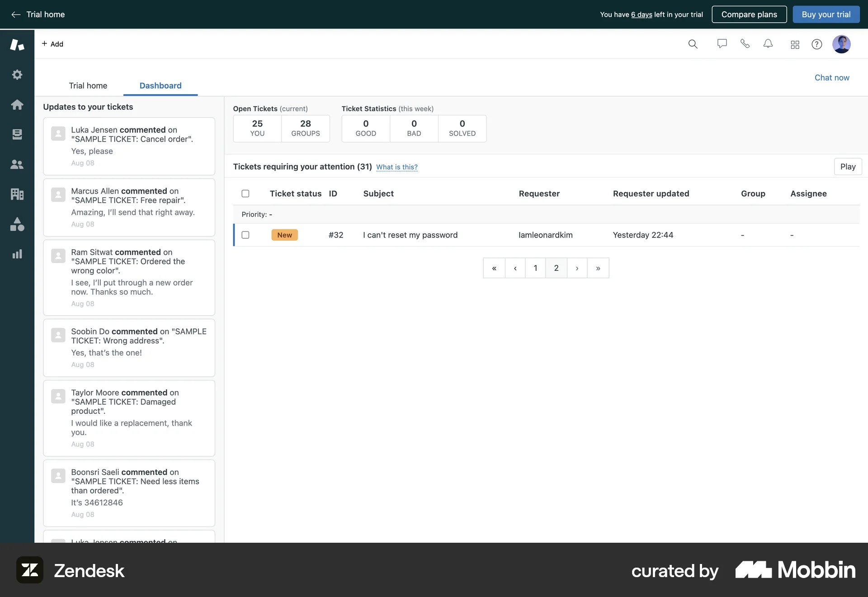868x597 pixels.
Task: Open the Admin settings gear icon
Action: pyautogui.click(x=17, y=75)
